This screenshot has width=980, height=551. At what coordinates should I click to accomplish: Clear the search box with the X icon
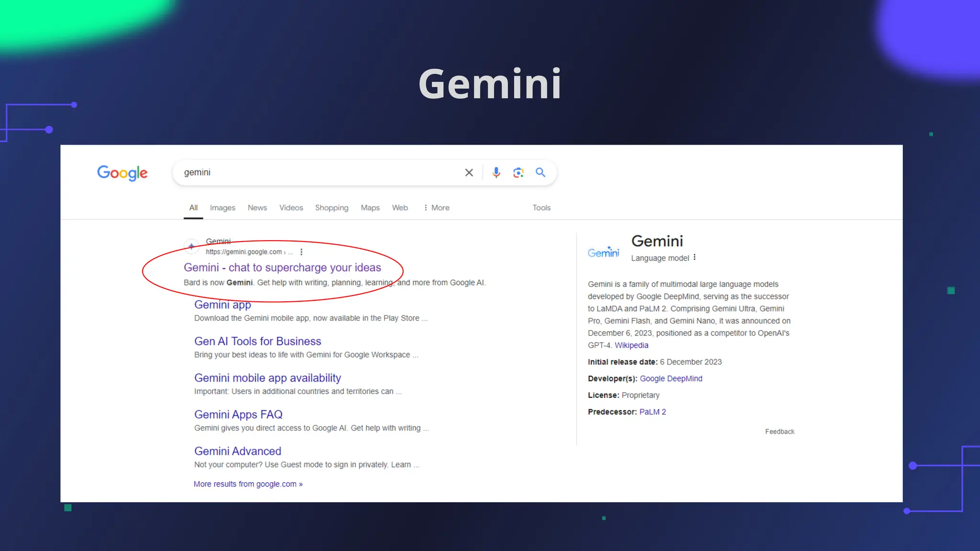[x=469, y=173]
